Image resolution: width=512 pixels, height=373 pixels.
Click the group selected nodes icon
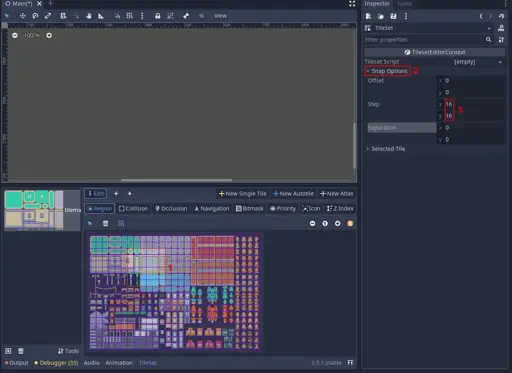(x=170, y=16)
